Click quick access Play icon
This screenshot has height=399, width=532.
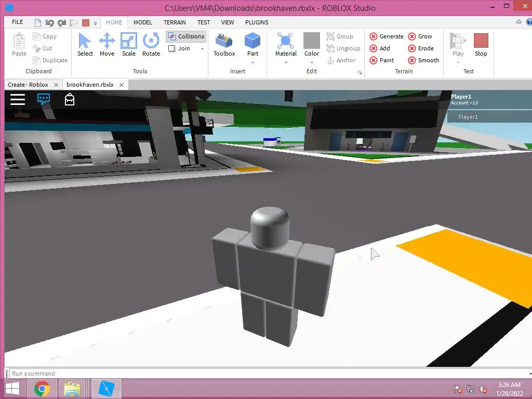[x=74, y=23]
